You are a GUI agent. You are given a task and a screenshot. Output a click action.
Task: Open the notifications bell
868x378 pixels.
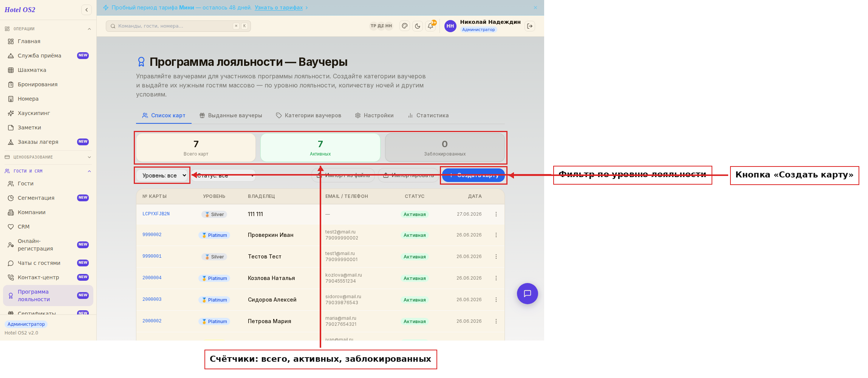pos(430,26)
